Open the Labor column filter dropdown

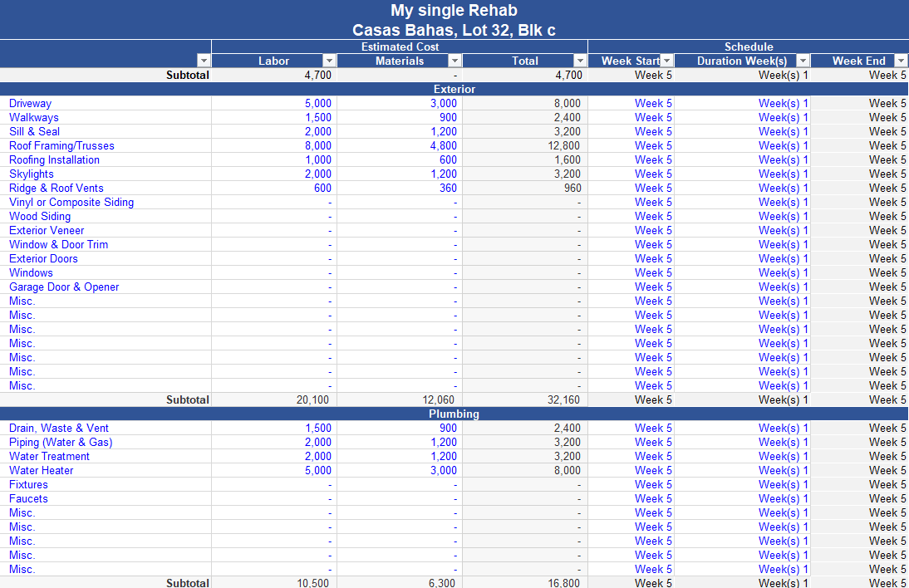[329, 61]
